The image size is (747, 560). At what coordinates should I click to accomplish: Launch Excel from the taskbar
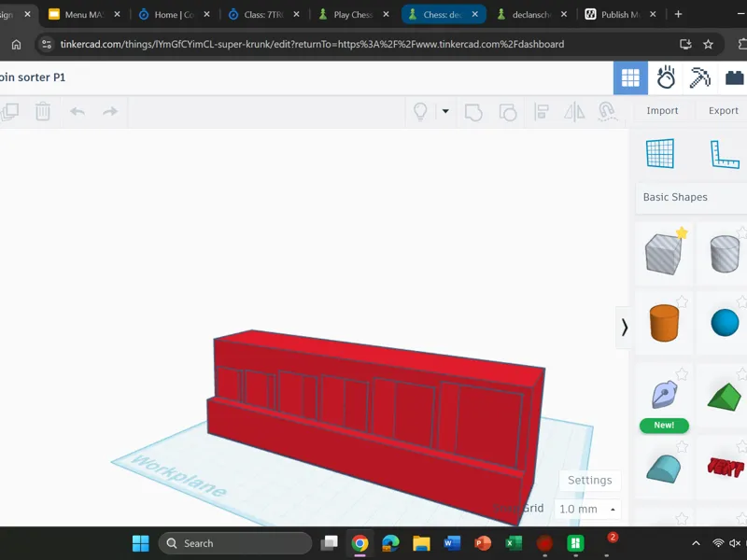[514, 543]
